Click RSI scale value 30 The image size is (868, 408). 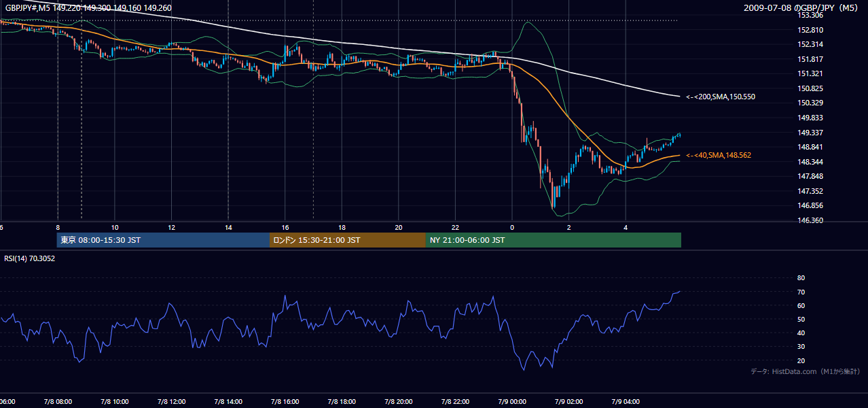coord(801,347)
